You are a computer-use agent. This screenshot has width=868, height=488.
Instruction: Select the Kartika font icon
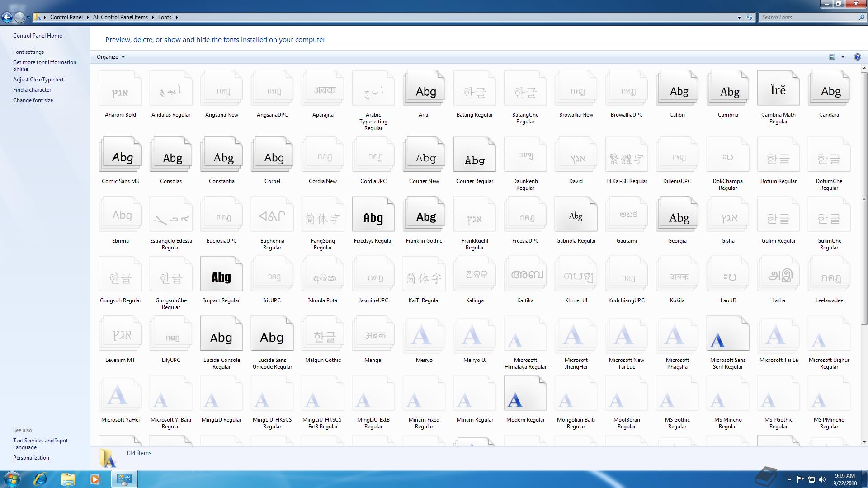coord(525,274)
